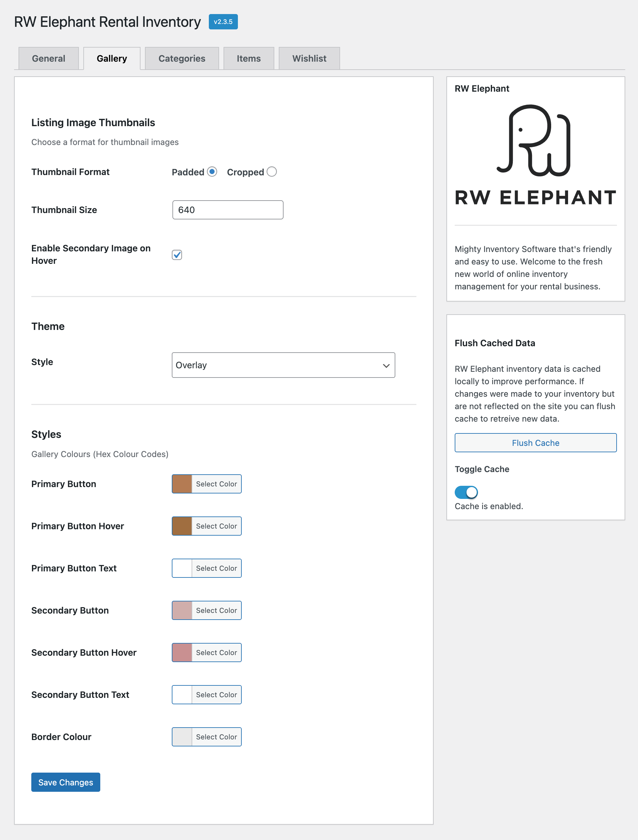Click Select Color for Border Colour
The width and height of the screenshot is (638, 840).
tap(216, 737)
